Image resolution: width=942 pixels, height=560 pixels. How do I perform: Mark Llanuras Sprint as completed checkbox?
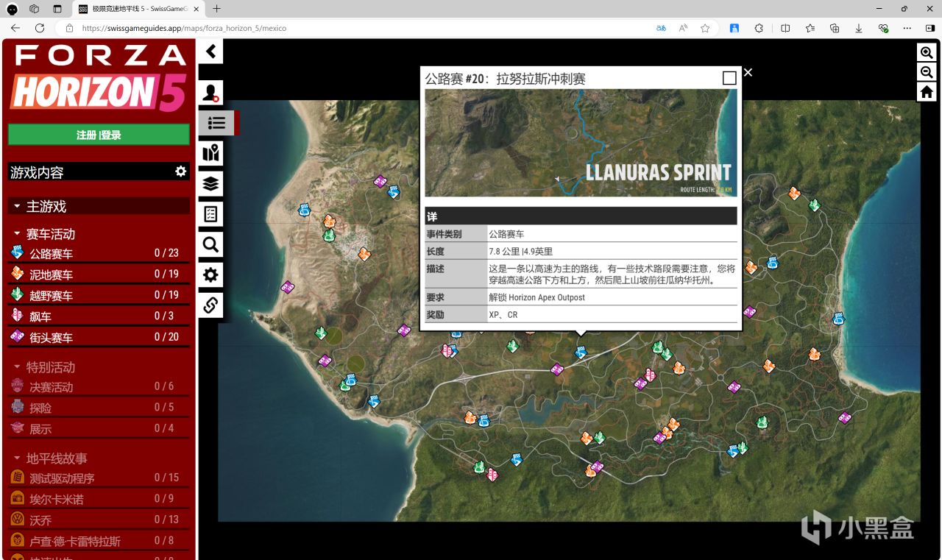coord(729,78)
